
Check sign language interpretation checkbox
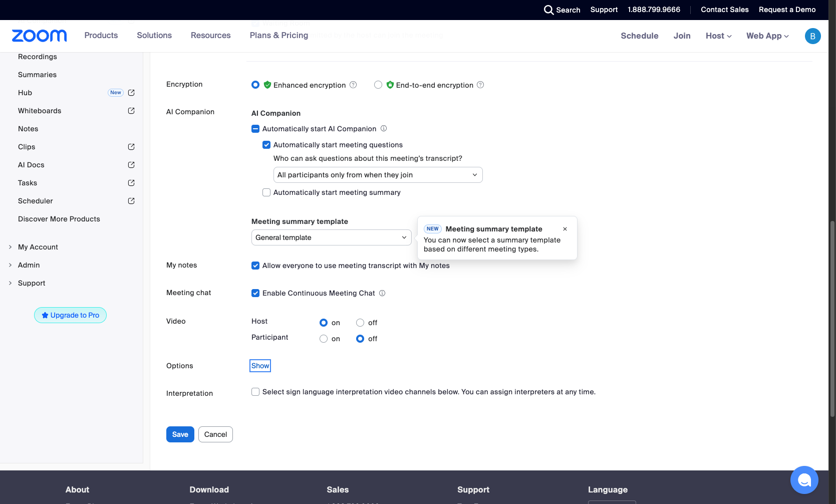(255, 392)
